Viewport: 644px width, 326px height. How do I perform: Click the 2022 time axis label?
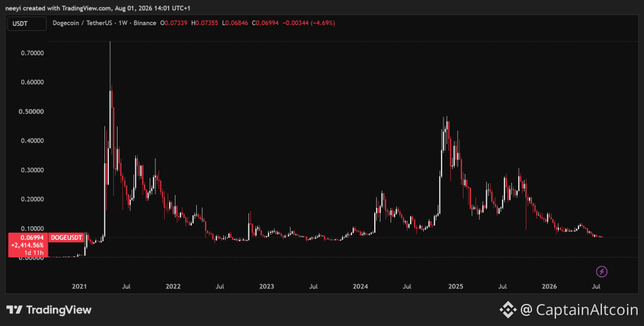(x=173, y=286)
